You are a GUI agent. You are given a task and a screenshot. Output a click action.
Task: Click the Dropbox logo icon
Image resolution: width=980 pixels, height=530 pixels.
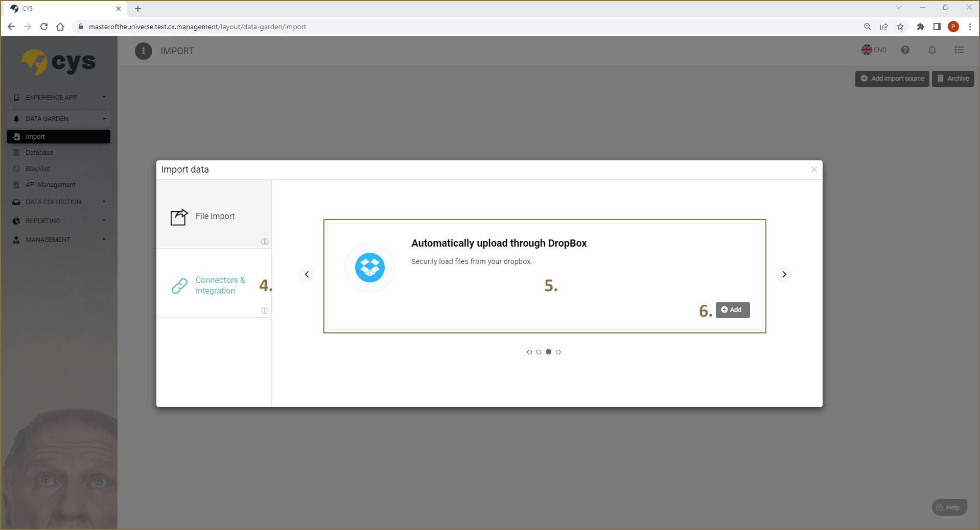coord(370,268)
